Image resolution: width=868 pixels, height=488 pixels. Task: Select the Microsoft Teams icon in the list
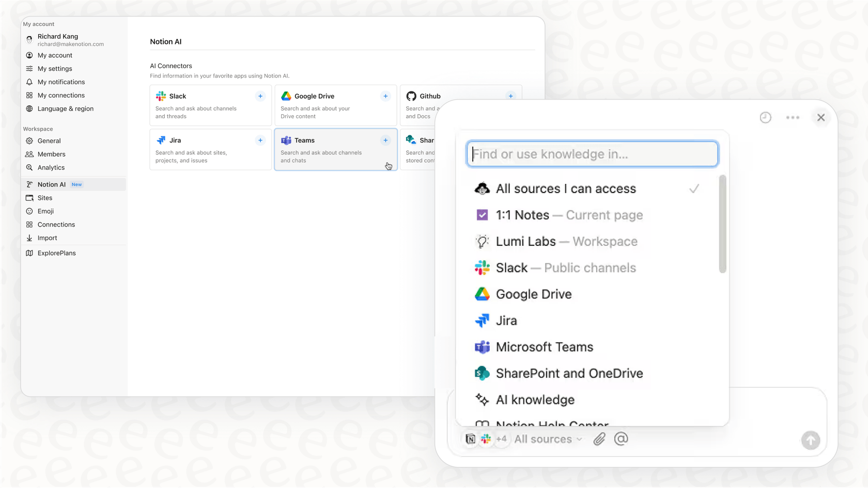coord(482,347)
